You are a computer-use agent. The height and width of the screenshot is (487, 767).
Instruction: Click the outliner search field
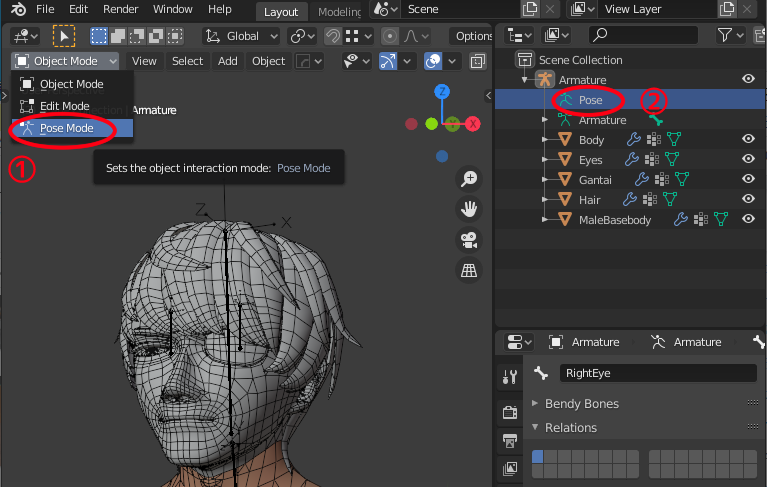[643, 35]
